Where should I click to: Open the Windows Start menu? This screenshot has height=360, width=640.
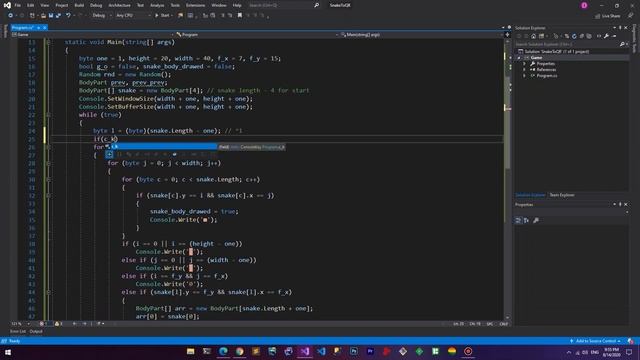point(8,352)
